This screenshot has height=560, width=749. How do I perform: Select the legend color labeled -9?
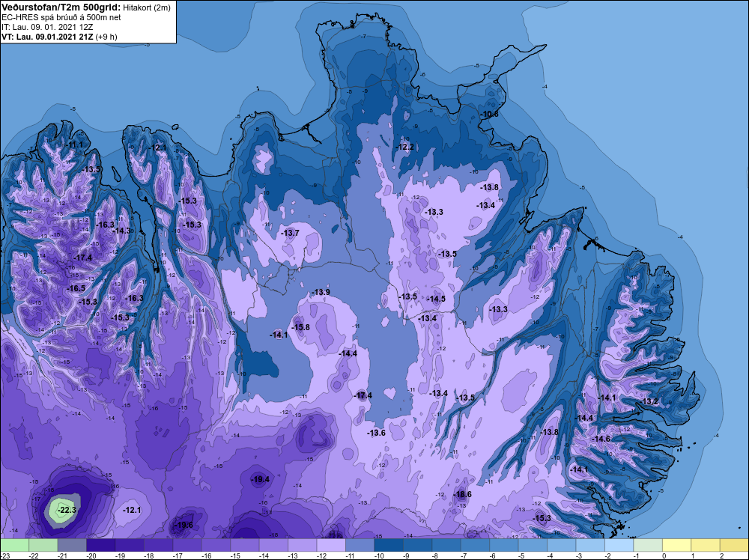click(417, 546)
